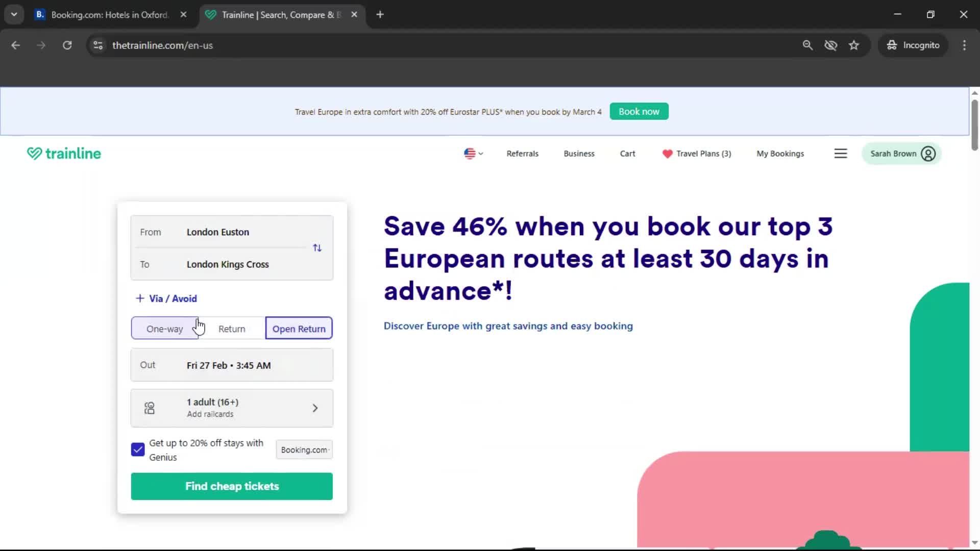This screenshot has width=980, height=551.
Task: Open the Business navigation item
Action: [x=579, y=153]
